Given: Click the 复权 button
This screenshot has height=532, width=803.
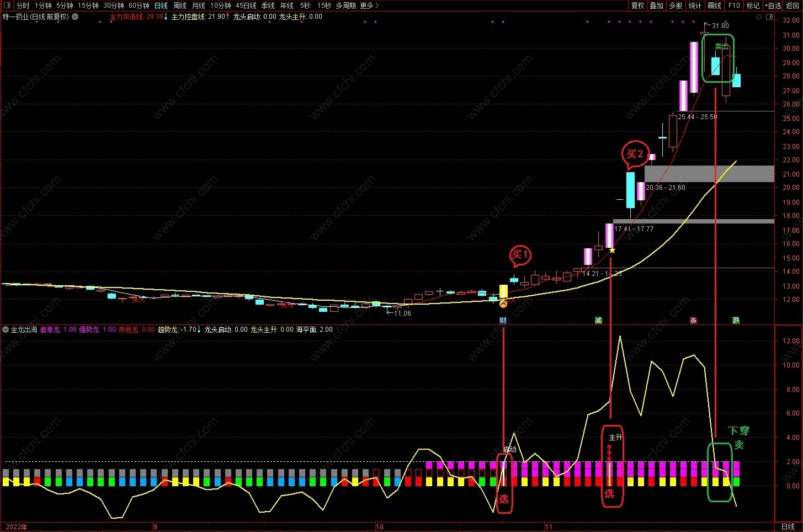Looking at the screenshot, I should tap(637, 6).
